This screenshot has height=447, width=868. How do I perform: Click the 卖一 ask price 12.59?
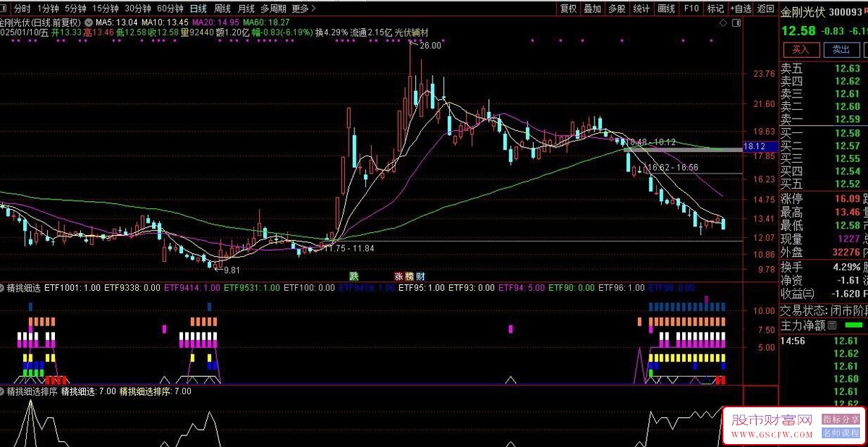coord(847,119)
